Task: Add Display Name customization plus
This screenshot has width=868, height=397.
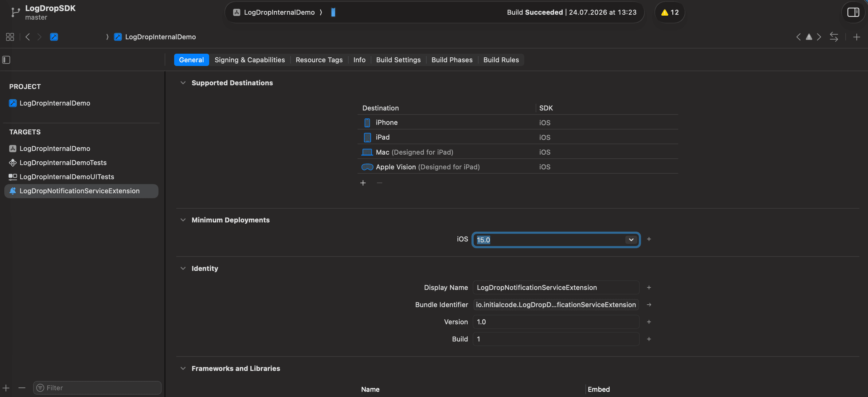Action: [x=649, y=287]
